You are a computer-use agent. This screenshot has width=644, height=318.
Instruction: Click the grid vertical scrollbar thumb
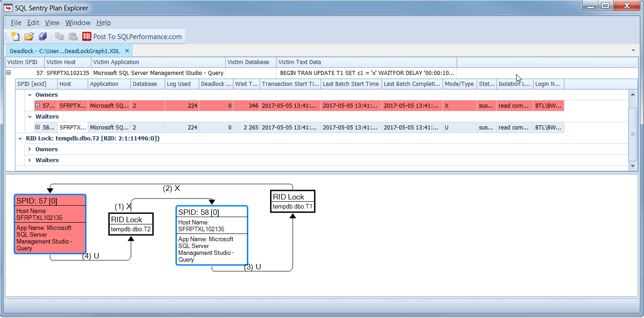pos(633,134)
